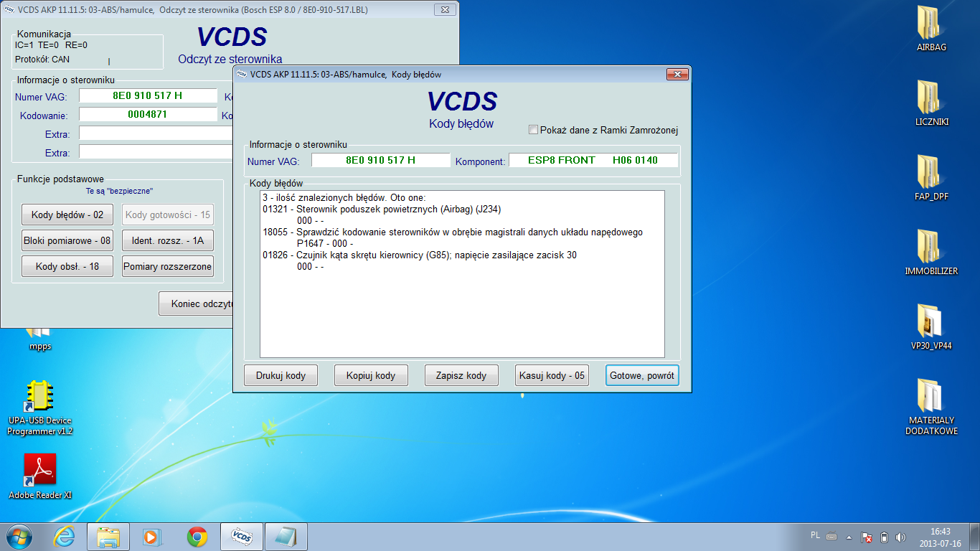Click Pomiary rozszerzone button

coord(168,266)
